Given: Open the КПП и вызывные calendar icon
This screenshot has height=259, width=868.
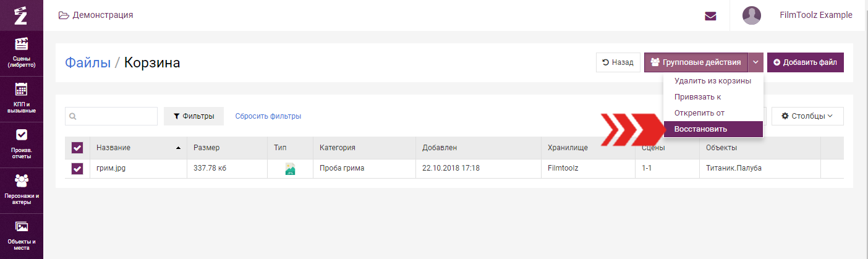Looking at the screenshot, I should pos(22,89).
